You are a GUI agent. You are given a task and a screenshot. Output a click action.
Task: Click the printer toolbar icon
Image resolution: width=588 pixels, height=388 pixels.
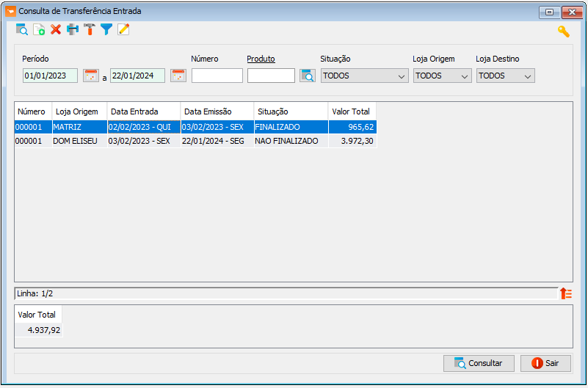point(73,29)
